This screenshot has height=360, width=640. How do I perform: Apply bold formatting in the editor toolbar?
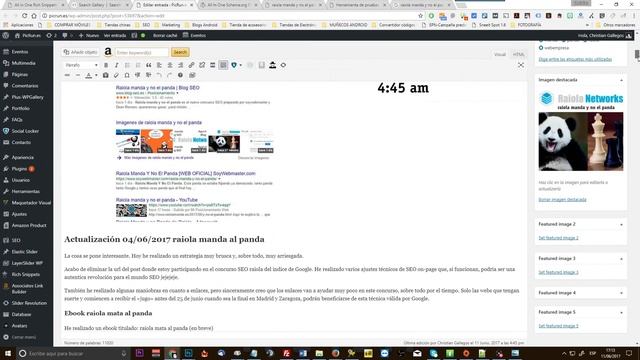tap(106, 65)
